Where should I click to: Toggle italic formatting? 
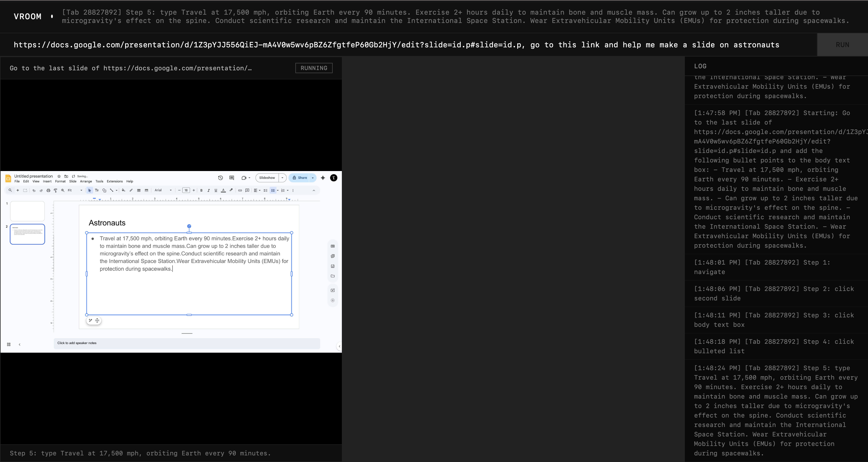tap(209, 190)
